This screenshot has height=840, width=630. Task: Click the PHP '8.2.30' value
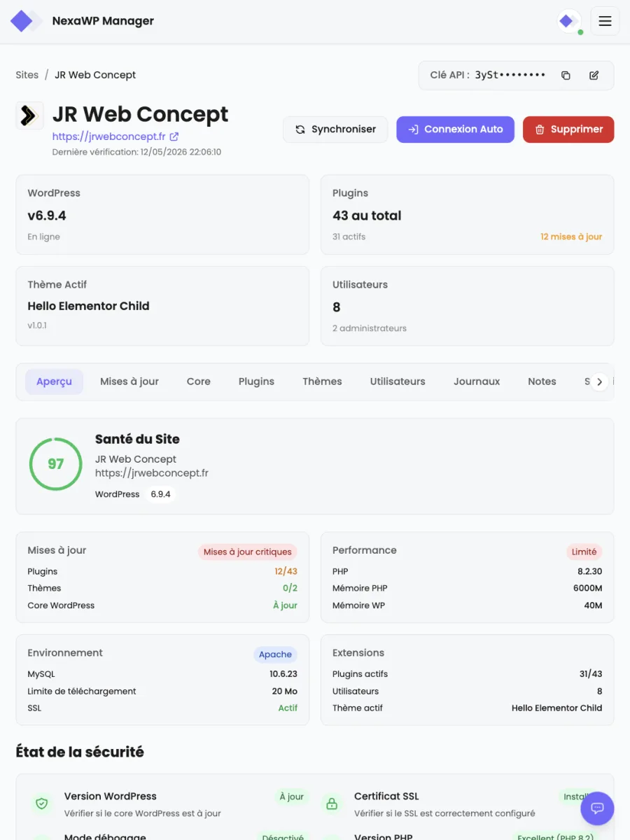pyautogui.click(x=590, y=571)
